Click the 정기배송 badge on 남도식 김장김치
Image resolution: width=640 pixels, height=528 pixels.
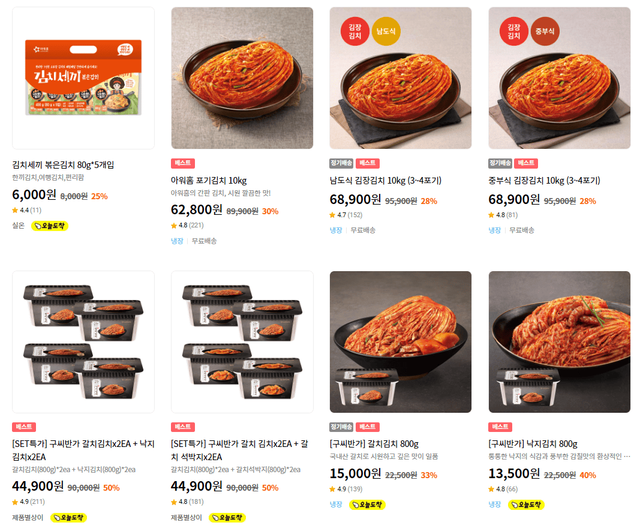[341, 163]
